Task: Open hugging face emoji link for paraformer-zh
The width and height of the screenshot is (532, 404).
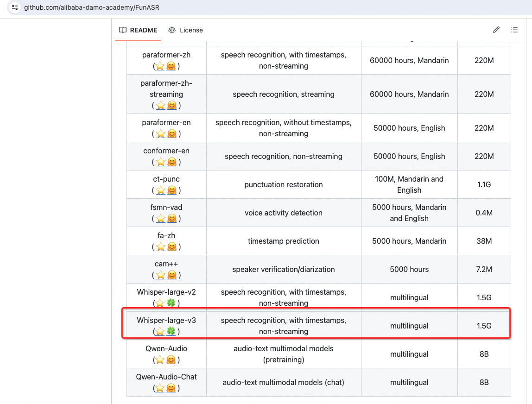Action: pyautogui.click(x=171, y=66)
